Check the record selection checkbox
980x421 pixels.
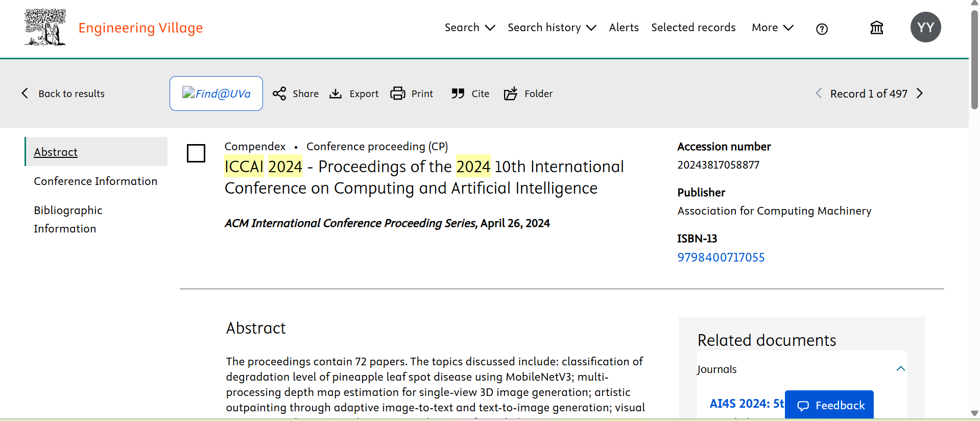(x=196, y=153)
